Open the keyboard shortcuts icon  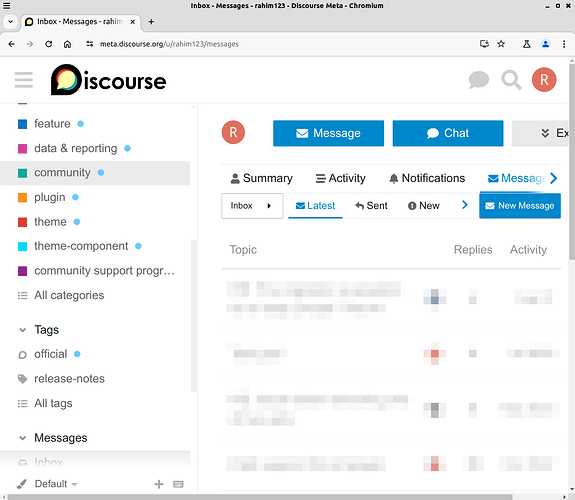(178, 484)
